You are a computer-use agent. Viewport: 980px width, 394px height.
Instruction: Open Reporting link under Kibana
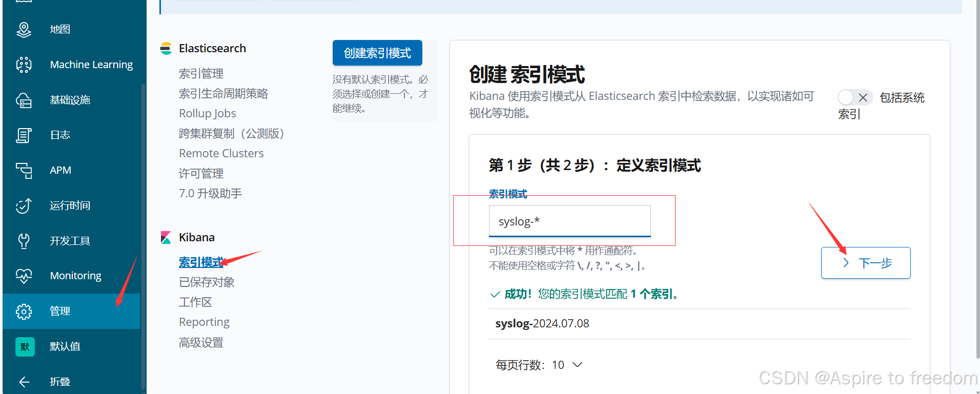[x=204, y=322]
